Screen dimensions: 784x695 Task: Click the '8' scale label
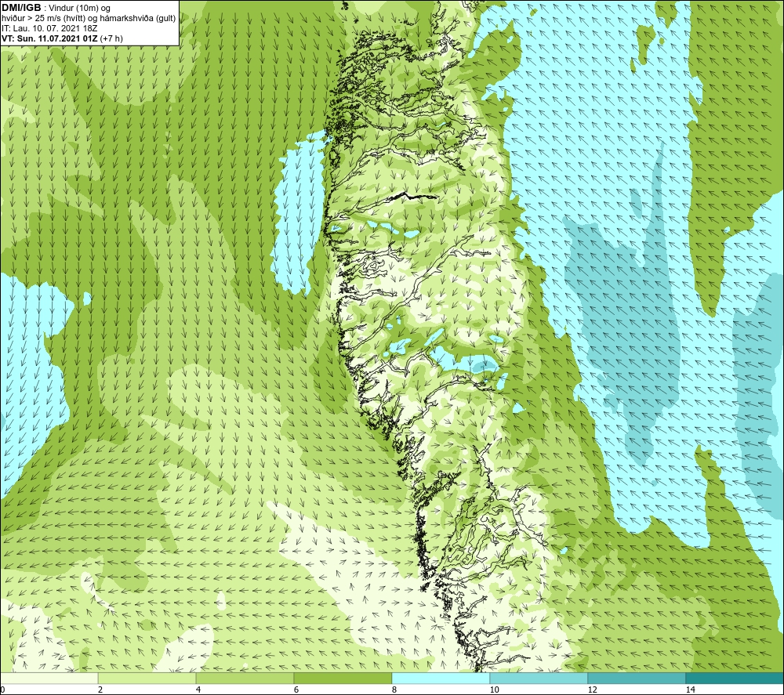(x=394, y=690)
